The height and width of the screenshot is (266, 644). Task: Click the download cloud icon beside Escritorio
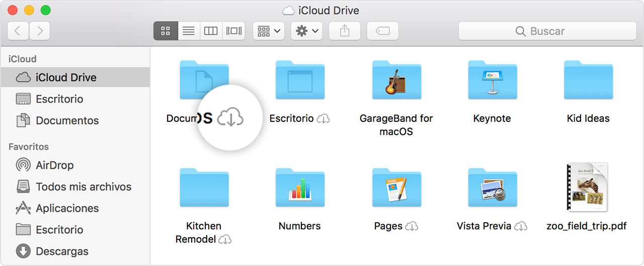click(x=324, y=119)
